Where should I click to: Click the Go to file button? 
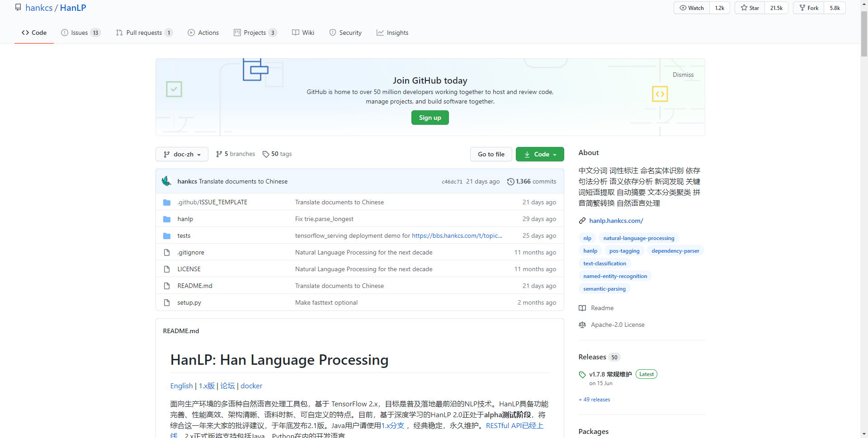click(491, 154)
